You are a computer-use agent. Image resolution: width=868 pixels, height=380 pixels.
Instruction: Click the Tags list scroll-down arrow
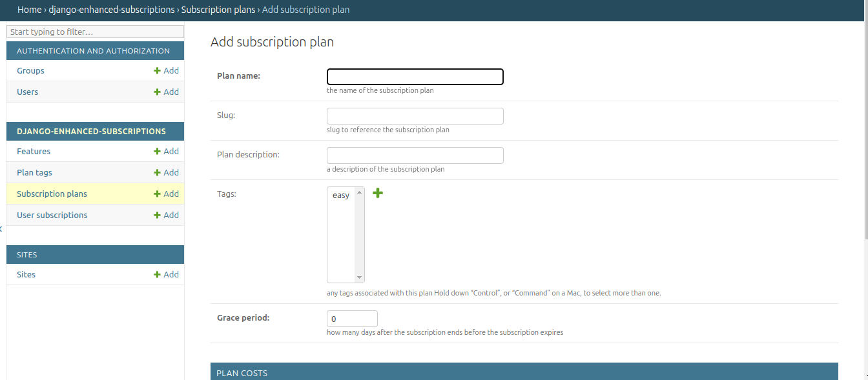[x=360, y=277]
